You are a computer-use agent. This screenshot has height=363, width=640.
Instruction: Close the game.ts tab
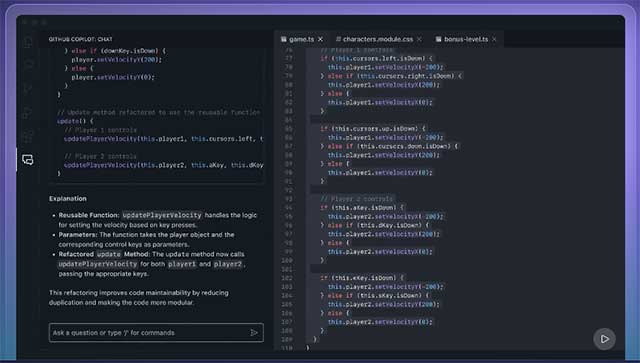(320, 39)
